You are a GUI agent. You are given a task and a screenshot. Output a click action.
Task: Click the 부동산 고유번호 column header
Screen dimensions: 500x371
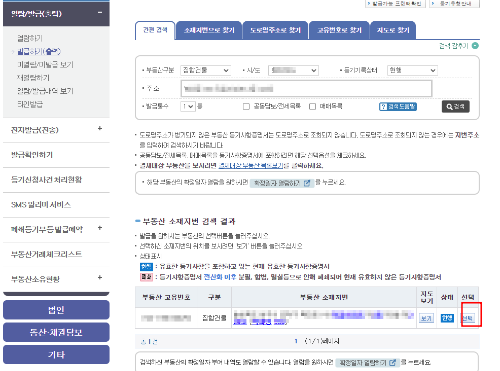(x=166, y=297)
